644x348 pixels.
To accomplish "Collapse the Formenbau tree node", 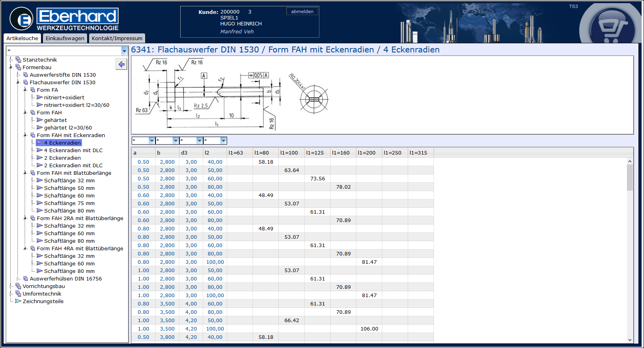I will coord(11,67).
